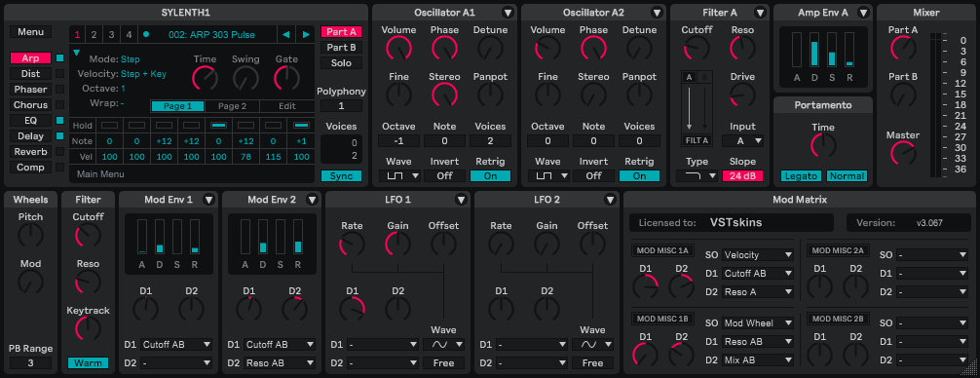980x378 pixels.
Task: Enable the Chorus effect checkbox
Action: 60,105
